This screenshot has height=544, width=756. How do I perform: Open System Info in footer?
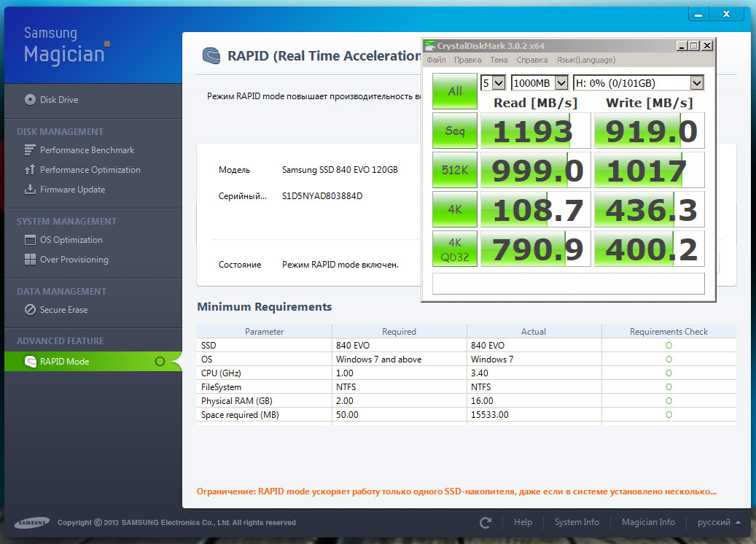[x=577, y=522]
